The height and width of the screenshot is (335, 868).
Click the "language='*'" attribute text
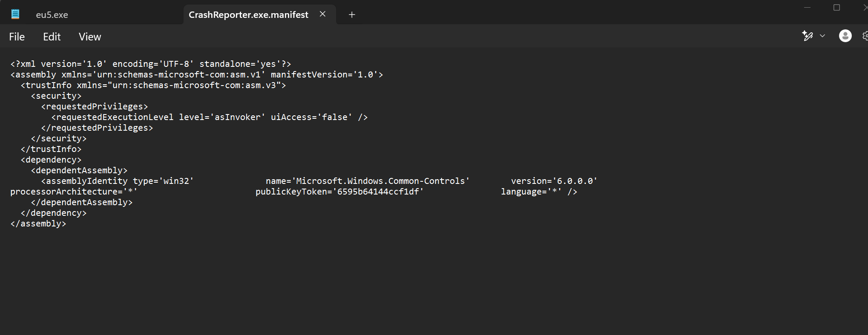[532, 192]
